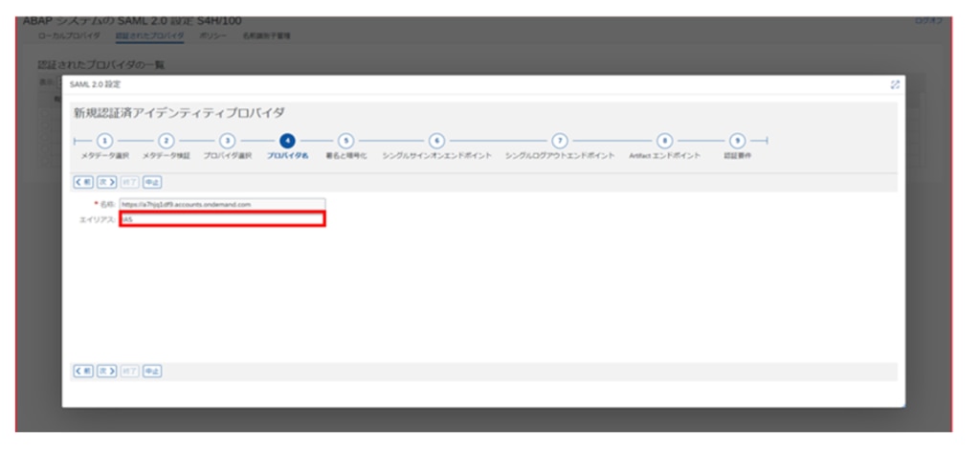Select step 7 シングルログアウトエンドポイント
This screenshot has height=452, width=980.
click(560, 141)
